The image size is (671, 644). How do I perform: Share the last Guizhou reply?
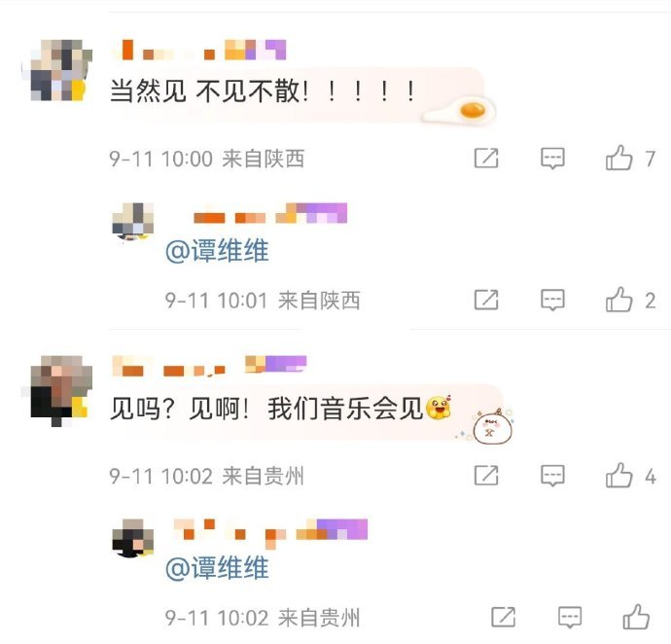tap(504, 617)
